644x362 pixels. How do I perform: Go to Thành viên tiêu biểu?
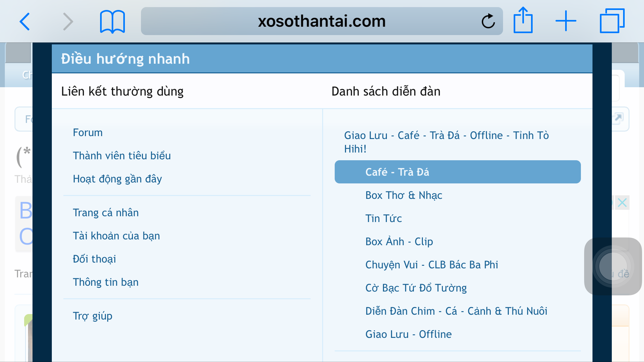coord(122,156)
